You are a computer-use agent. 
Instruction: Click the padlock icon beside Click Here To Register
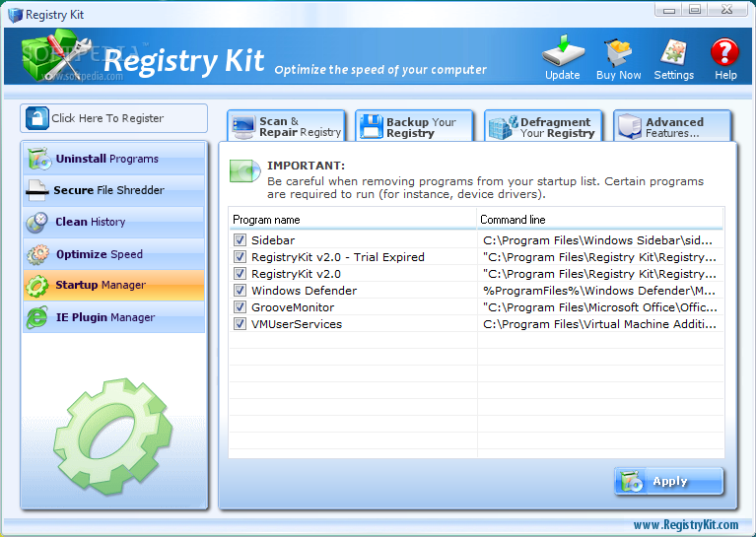(x=37, y=118)
